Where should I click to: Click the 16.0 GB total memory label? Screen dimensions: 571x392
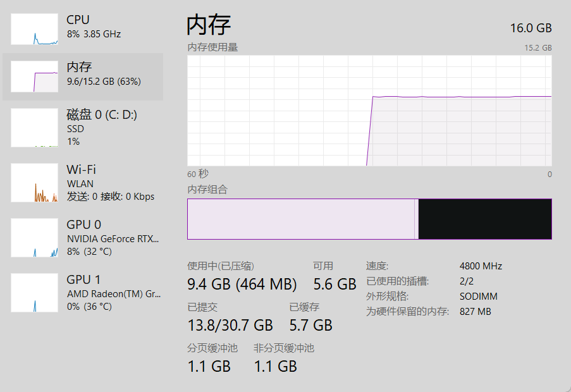[x=531, y=28]
